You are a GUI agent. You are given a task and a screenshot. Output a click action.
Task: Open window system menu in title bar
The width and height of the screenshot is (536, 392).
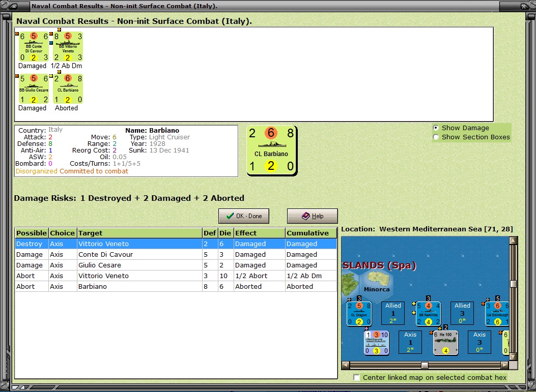[14, 6]
